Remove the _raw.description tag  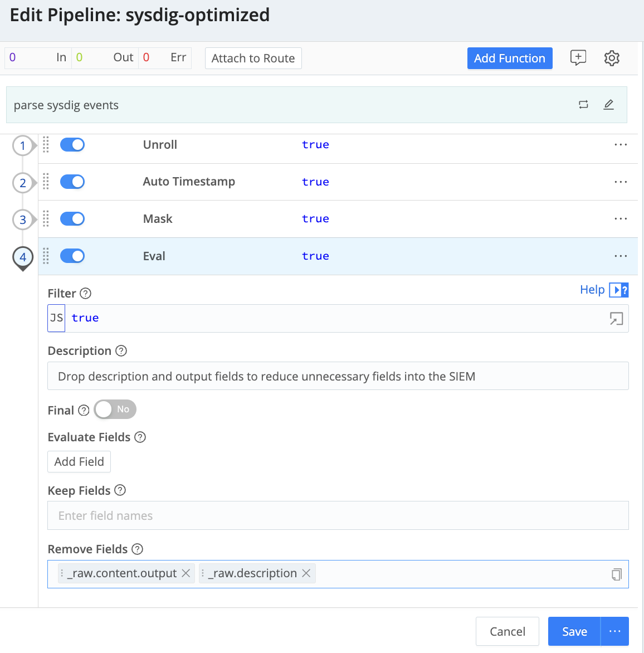tap(306, 573)
